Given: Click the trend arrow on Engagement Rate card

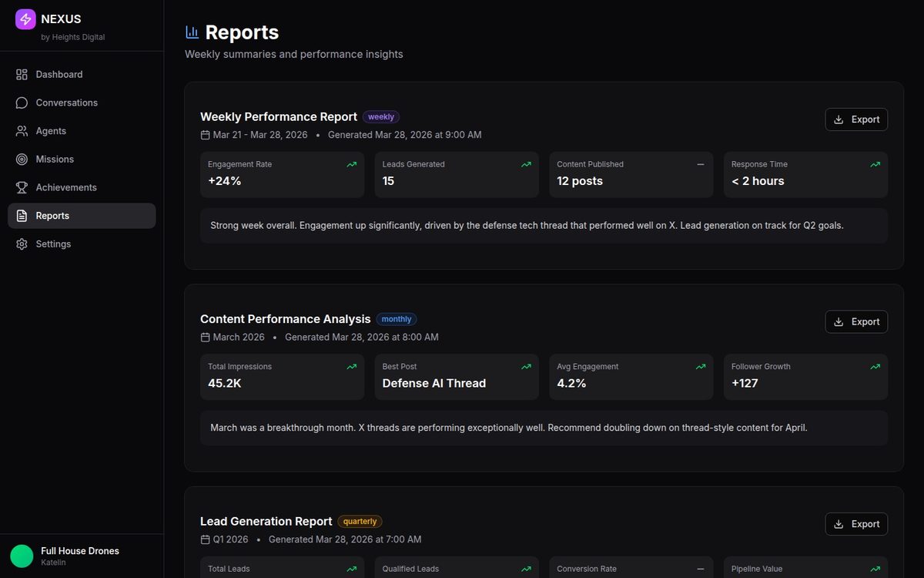Looking at the screenshot, I should point(351,164).
